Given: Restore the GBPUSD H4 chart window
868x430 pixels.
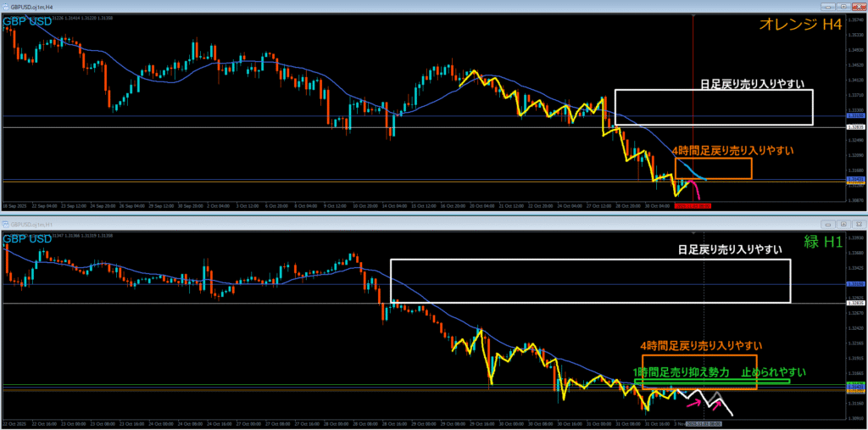Looking at the screenshot, I should coord(843,6).
